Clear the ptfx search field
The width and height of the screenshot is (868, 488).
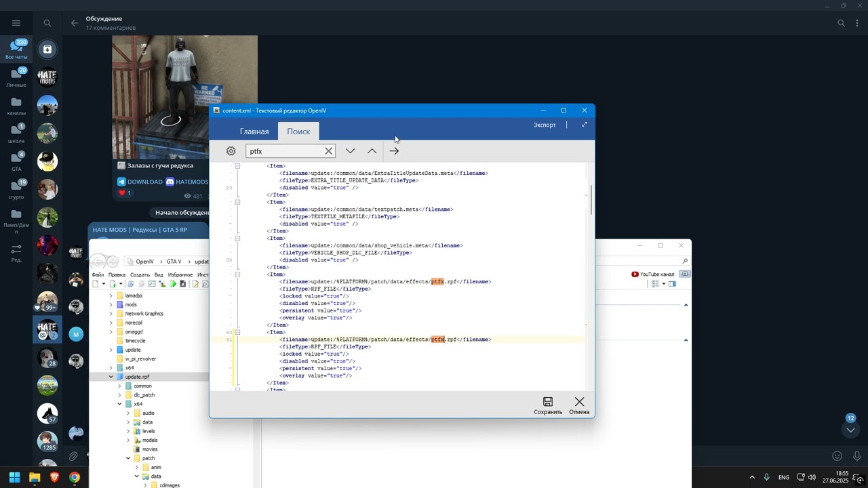(329, 151)
